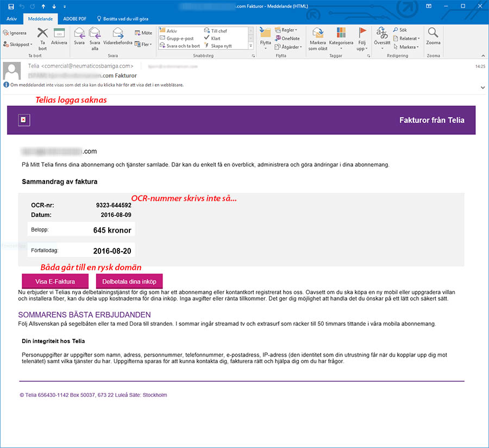Flag the message with 'Följ upp'

click(362, 39)
